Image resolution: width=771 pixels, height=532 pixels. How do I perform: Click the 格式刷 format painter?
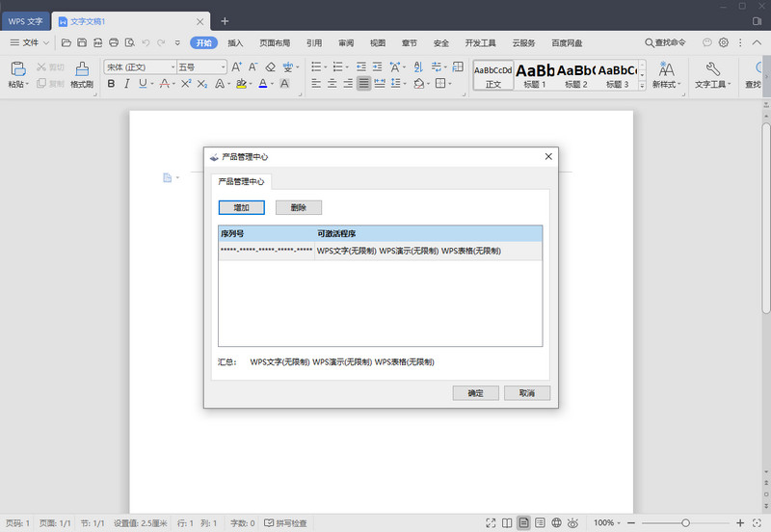coord(82,75)
